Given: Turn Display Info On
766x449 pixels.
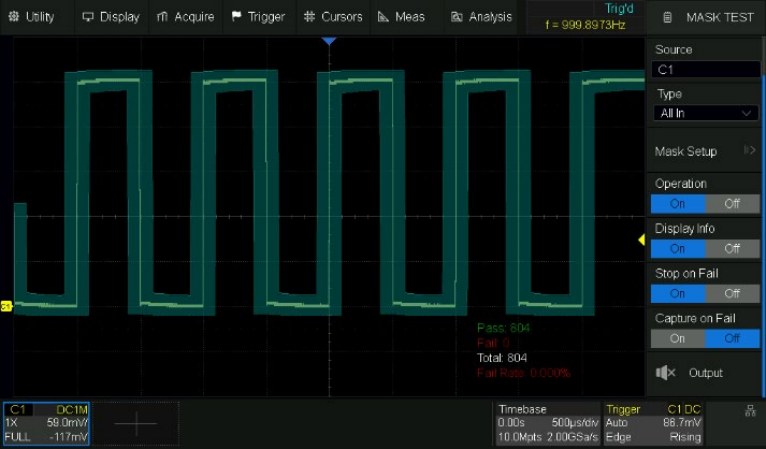Looking at the screenshot, I should tap(678, 249).
